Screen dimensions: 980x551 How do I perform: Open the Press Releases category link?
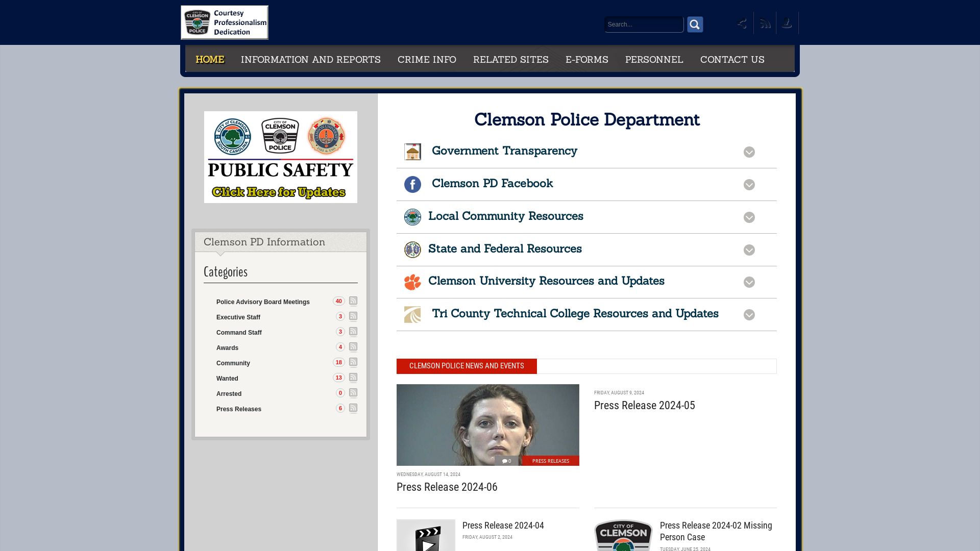pyautogui.click(x=239, y=409)
